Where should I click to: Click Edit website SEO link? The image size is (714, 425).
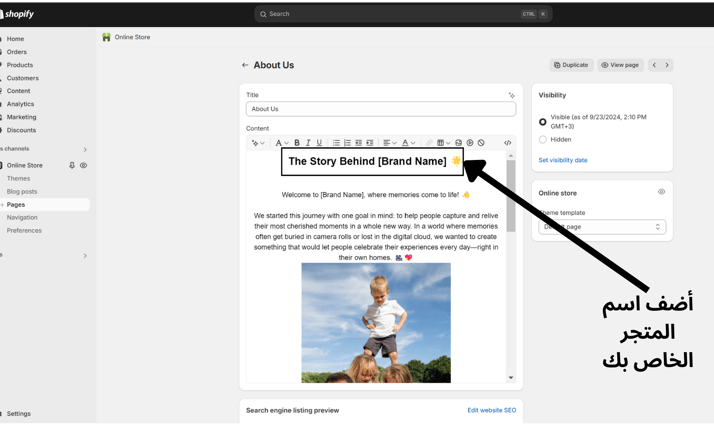point(492,410)
